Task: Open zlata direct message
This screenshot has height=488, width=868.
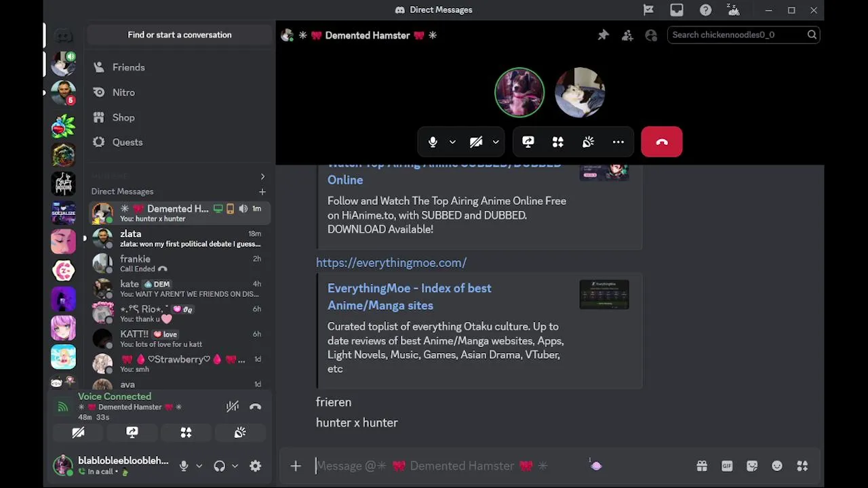Action: [x=180, y=239]
